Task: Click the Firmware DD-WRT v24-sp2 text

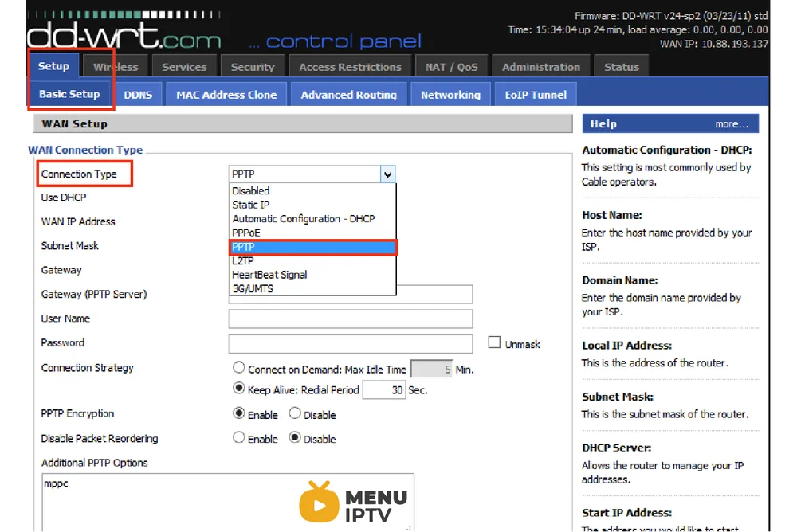Action: pos(671,16)
